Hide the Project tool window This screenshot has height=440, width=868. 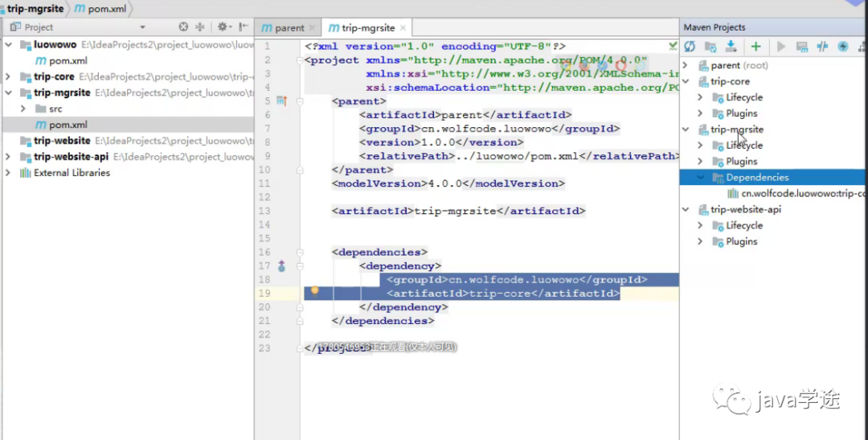point(244,27)
